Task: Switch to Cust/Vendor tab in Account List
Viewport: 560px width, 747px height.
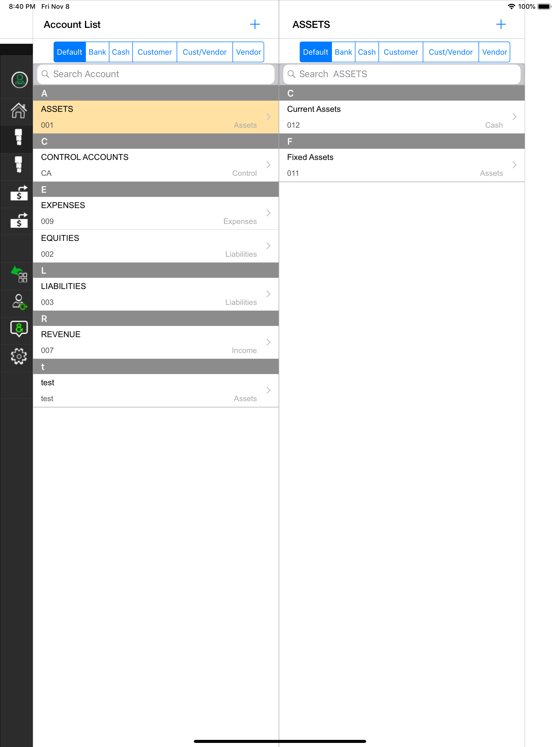Action: coord(205,52)
